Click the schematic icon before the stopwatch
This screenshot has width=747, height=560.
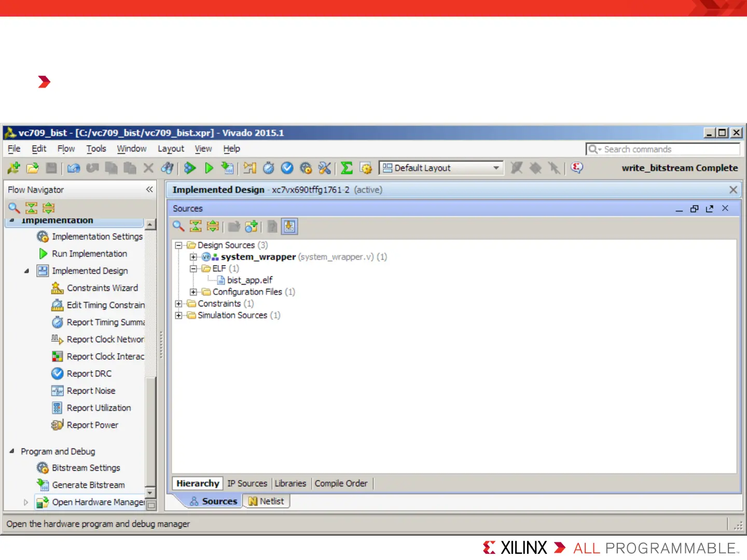click(x=250, y=168)
